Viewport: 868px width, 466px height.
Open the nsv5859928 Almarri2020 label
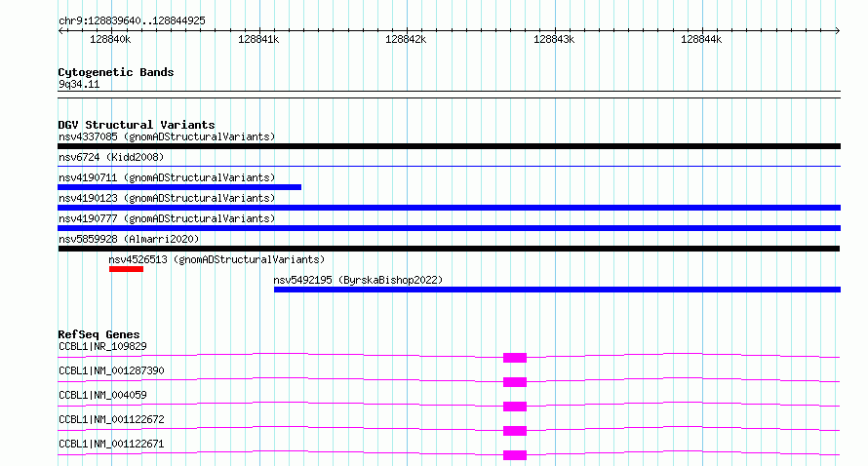pyautogui.click(x=129, y=239)
